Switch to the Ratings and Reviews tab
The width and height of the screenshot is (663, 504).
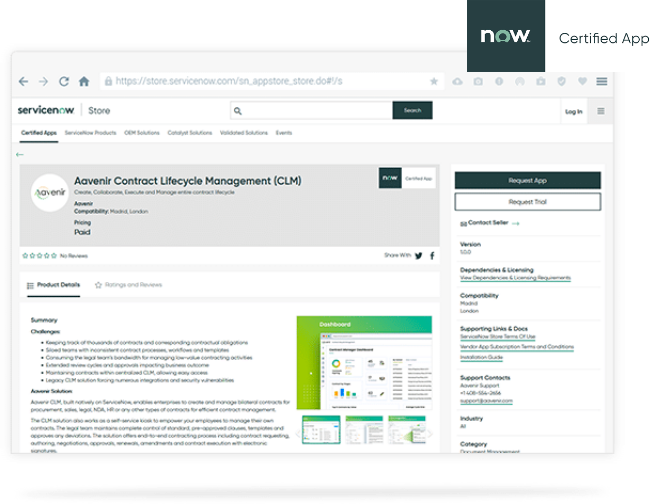click(x=129, y=285)
